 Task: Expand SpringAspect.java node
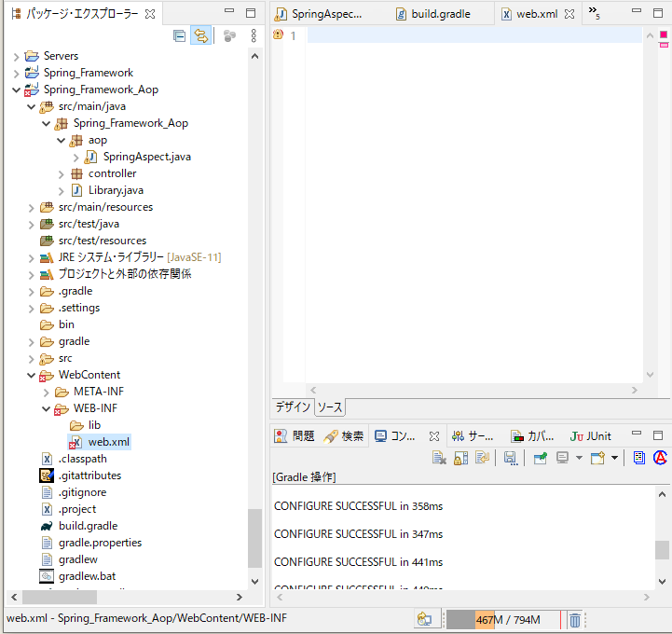tap(75, 158)
